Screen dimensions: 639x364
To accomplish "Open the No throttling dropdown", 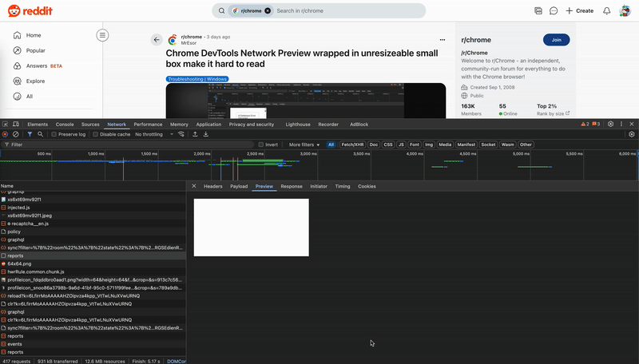I will [154, 134].
